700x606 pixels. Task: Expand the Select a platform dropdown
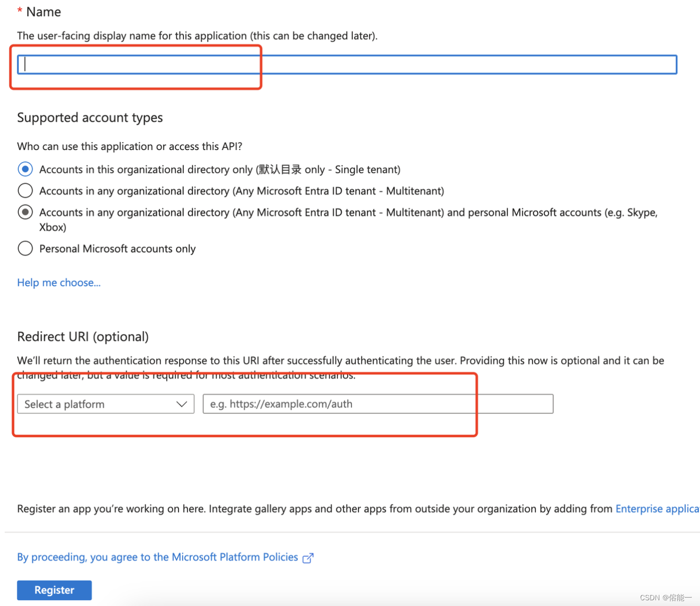click(x=106, y=404)
